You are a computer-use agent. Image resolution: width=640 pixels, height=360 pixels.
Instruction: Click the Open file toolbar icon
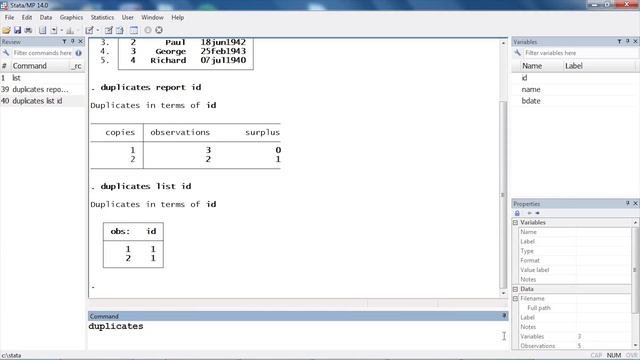pos(6,30)
